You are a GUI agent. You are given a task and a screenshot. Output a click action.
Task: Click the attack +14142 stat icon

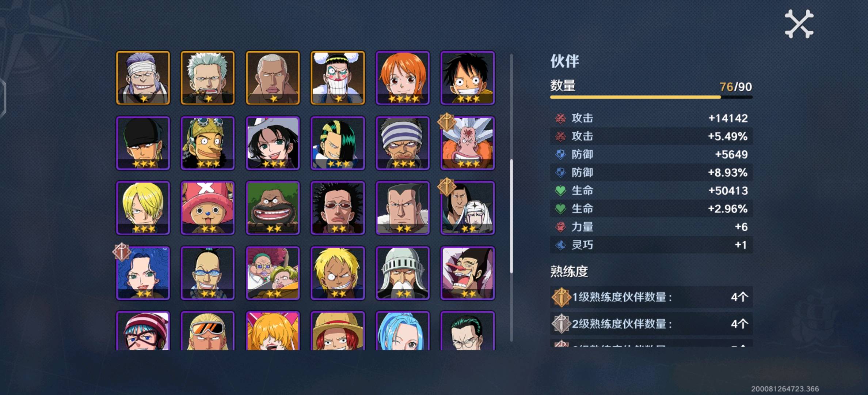[x=560, y=118]
